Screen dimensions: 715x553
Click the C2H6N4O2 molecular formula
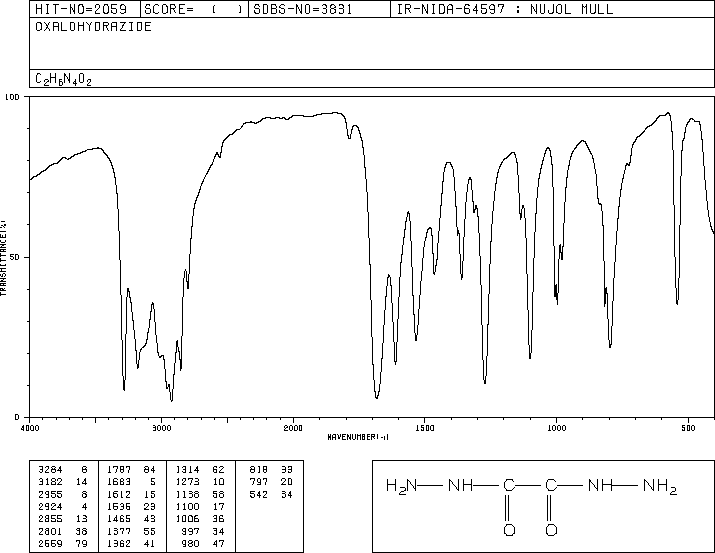63,80
